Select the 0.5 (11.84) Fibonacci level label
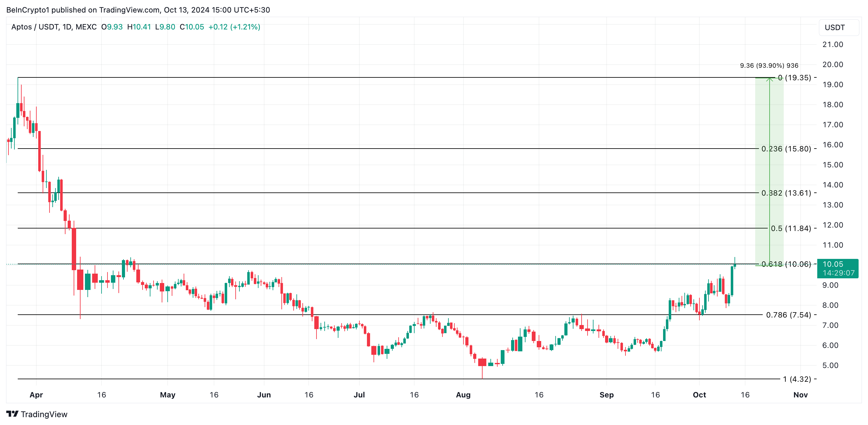868x425 pixels. [791, 228]
